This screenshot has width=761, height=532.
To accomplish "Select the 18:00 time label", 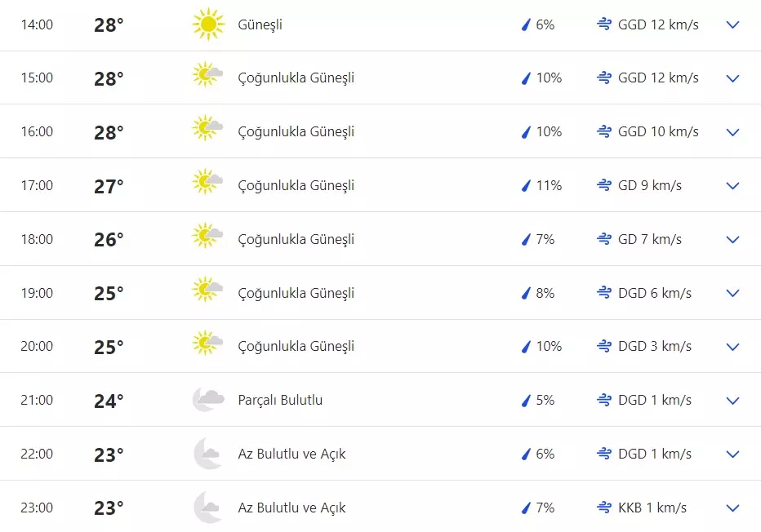I will 37,239.
